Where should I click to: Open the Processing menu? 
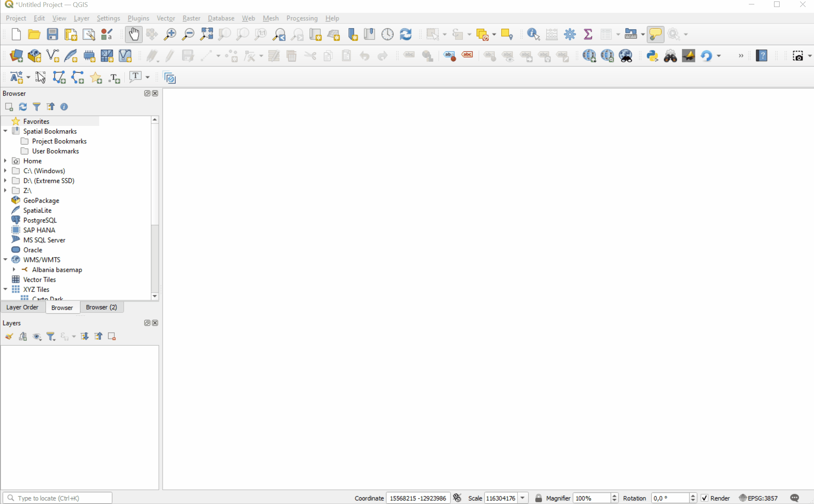[x=302, y=18]
